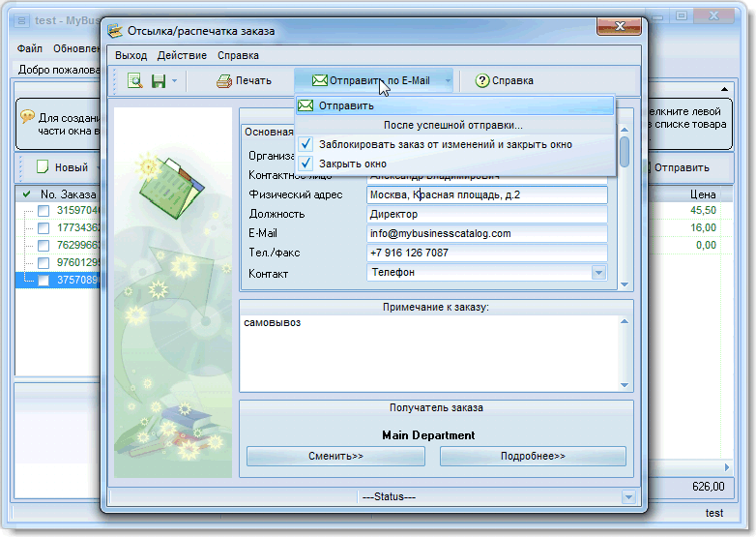The image size is (756, 537).
Task: Uncheck the Заблокировать заказ от изменений option
Action: tap(305, 144)
